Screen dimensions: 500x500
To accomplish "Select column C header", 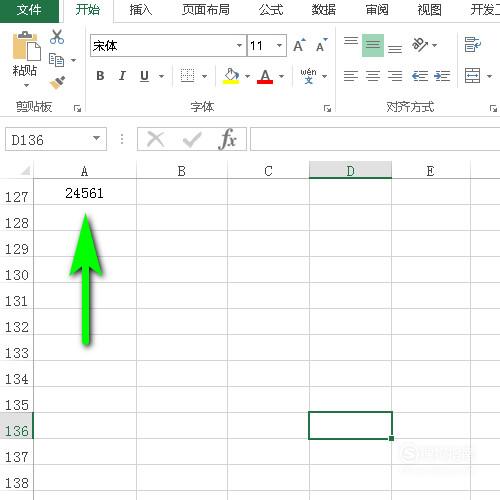I will 268,171.
